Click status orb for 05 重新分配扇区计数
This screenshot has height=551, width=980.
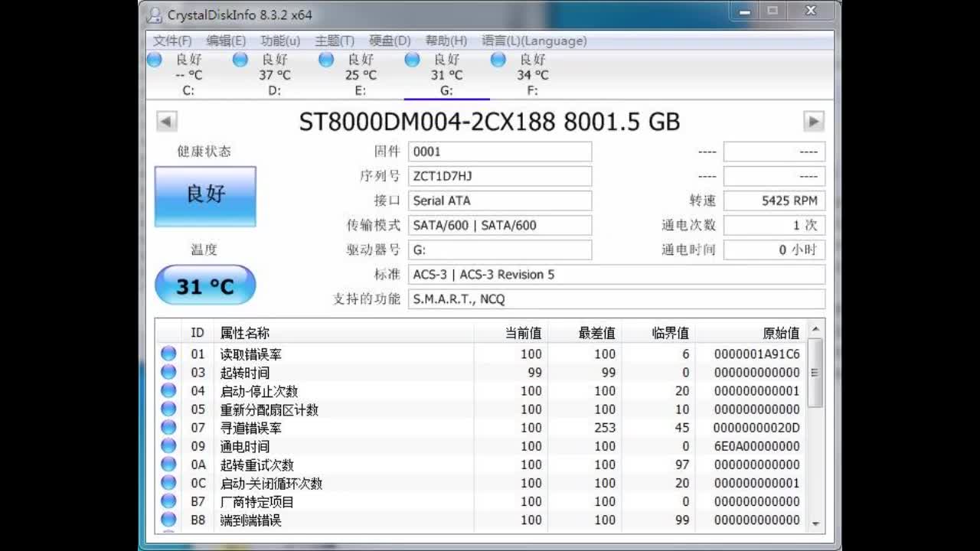(x=168, y=409)
